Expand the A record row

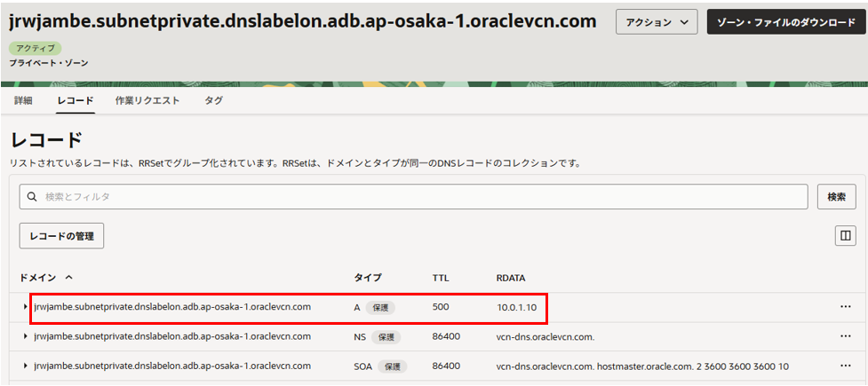tap(25, 308)
